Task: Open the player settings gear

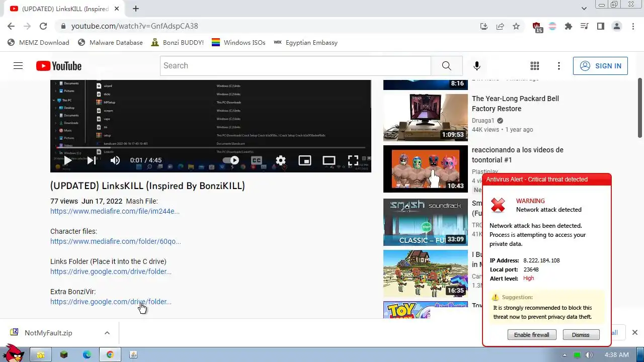Action: (281, 160)
